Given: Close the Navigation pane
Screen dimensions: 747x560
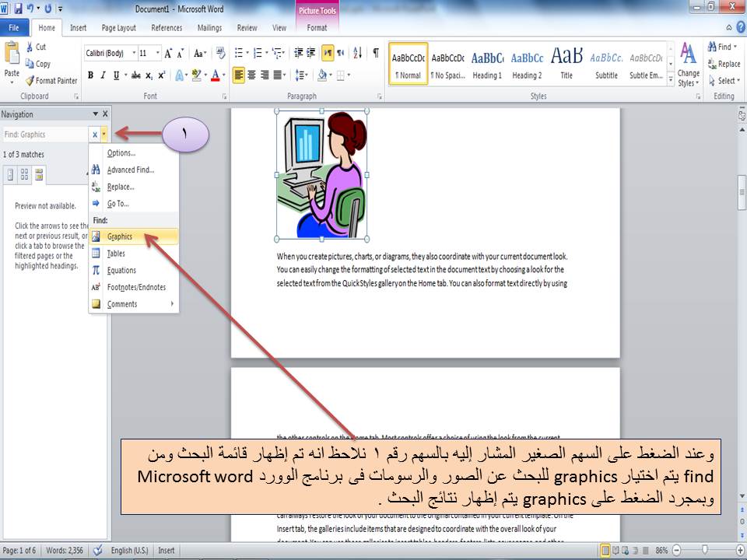Looking at the screenshot, I should pyautogui.click(x=105, y=114).
